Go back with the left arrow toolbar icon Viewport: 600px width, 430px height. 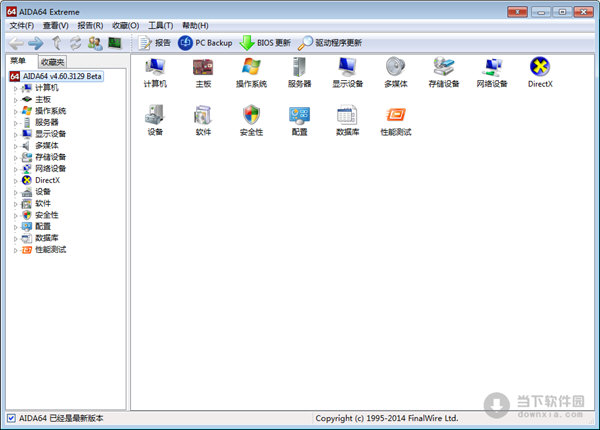(x=16, y=43)
